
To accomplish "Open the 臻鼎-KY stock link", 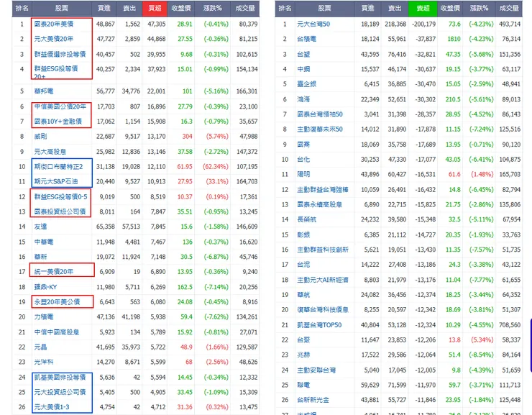I will tap(45, 287).
